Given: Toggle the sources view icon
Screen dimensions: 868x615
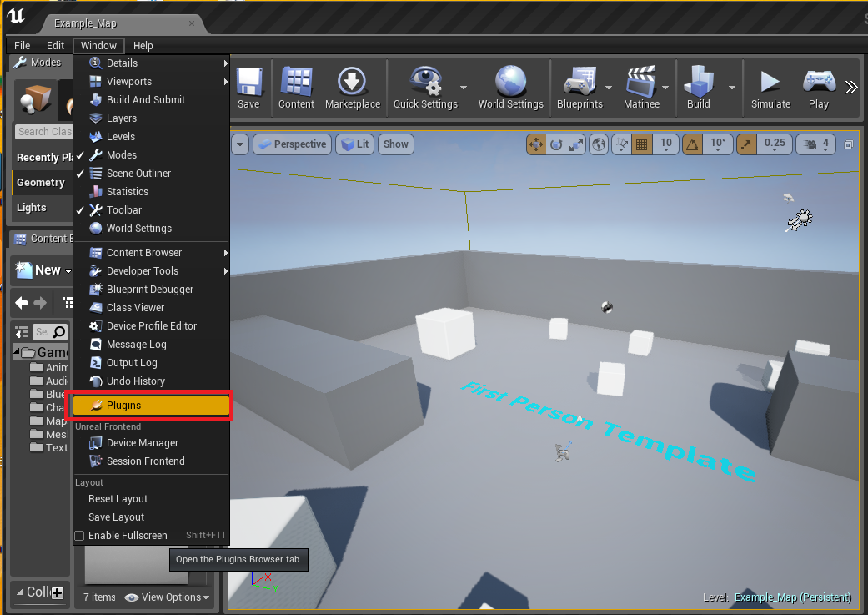Looking at the screenshot, I should (22, 332).
